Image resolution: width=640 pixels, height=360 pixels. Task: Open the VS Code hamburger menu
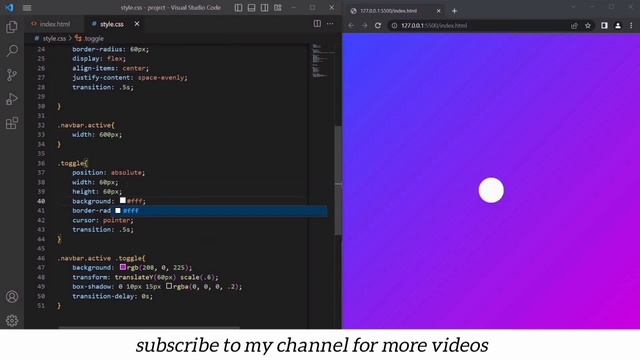[x=27, y=8]
